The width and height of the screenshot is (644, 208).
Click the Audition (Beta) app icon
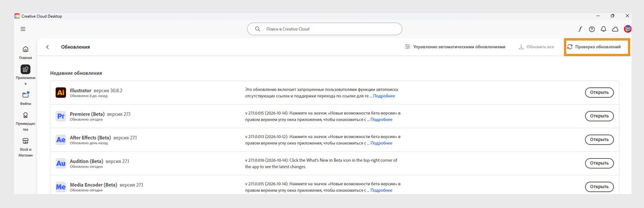point(61,163)
